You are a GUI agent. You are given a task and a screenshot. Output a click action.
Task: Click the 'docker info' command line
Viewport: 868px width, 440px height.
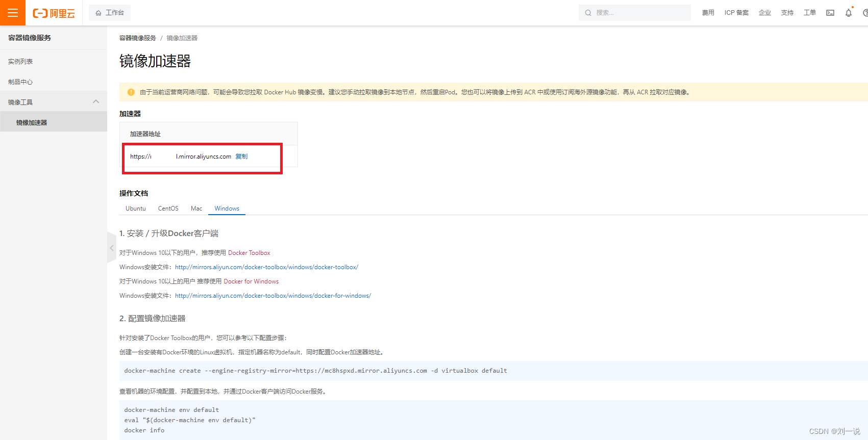point(144,430)
